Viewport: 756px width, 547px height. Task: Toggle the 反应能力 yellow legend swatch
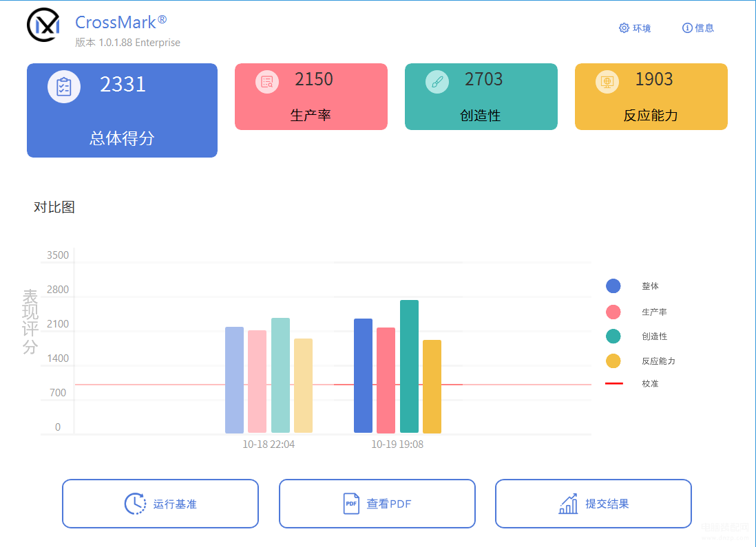click(x=613, y=361)
